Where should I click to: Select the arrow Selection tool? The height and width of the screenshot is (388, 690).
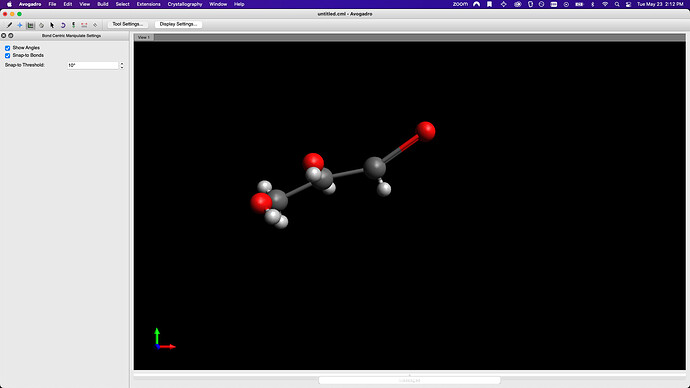52,25
